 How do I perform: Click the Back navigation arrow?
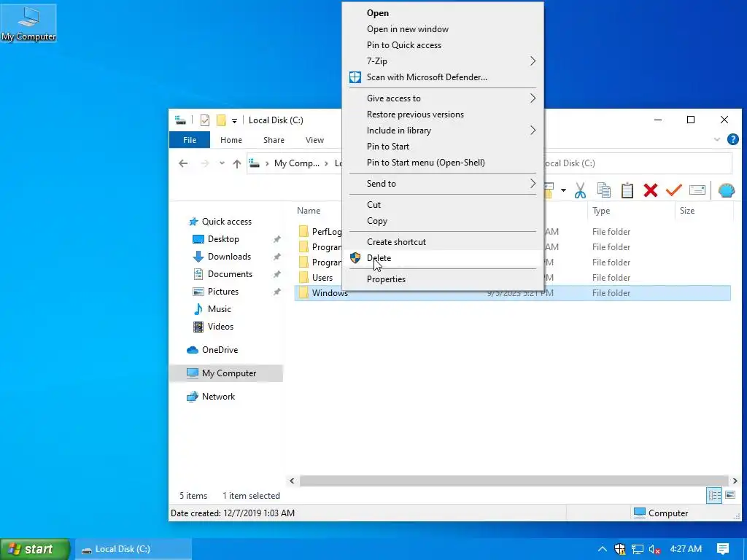click(x=183, y=163)
